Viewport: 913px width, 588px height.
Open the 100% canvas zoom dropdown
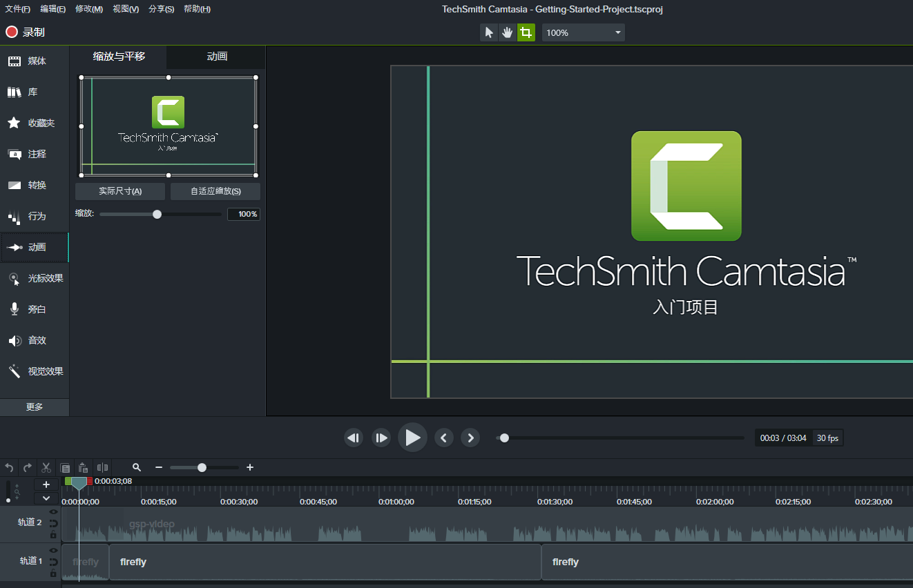tap(583, 32)
